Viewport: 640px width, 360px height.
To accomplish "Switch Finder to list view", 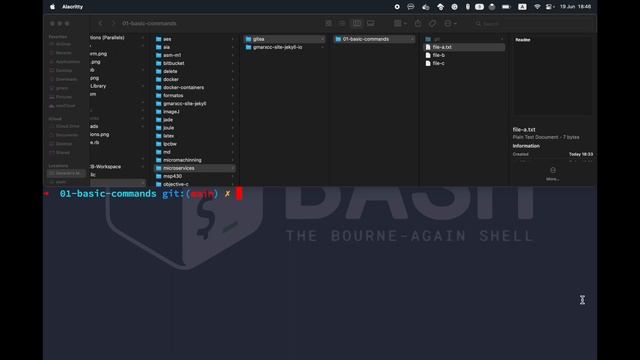I will [342, 23].
